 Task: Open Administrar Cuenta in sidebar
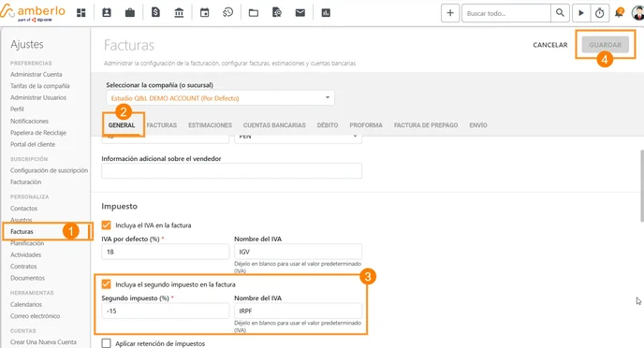(x=37, y=74)
